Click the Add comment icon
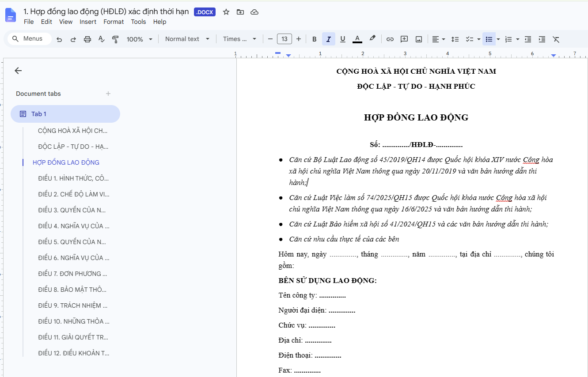 [x=404, y=39]
